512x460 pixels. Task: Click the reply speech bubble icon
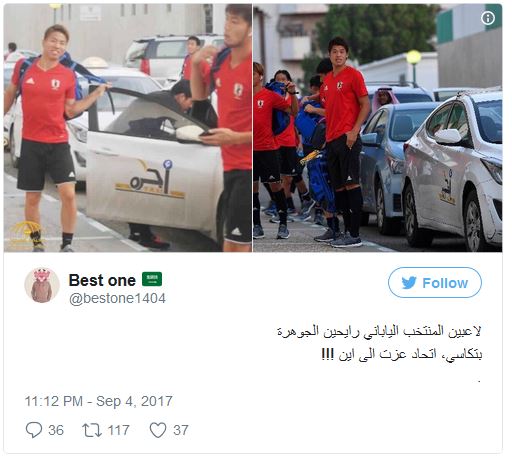(34, 430)
